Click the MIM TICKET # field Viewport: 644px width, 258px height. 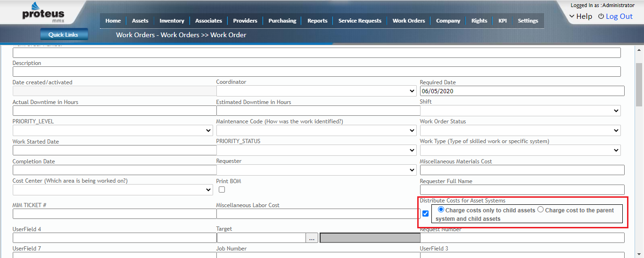point(115,214)
